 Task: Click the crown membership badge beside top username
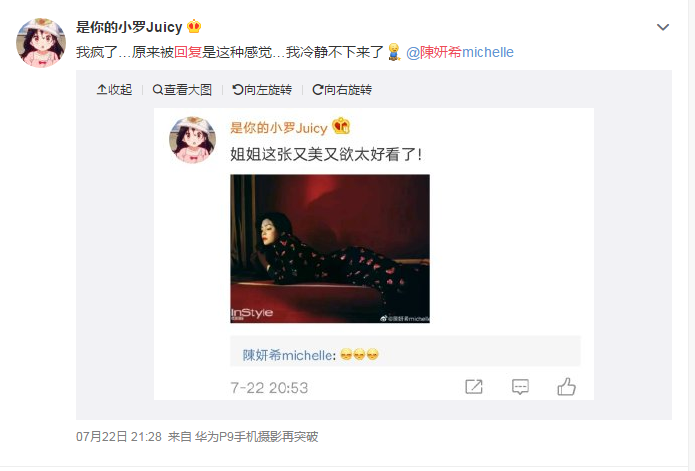194,27
